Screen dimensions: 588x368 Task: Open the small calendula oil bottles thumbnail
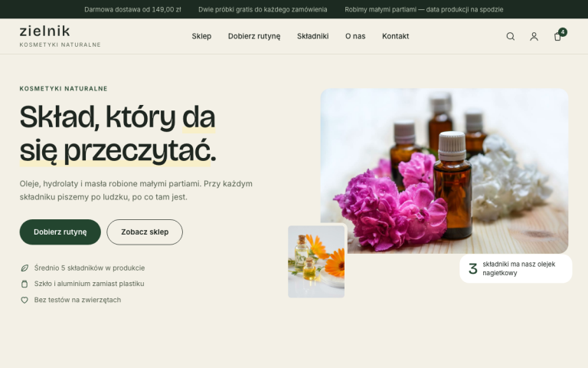tap(316, 261)
